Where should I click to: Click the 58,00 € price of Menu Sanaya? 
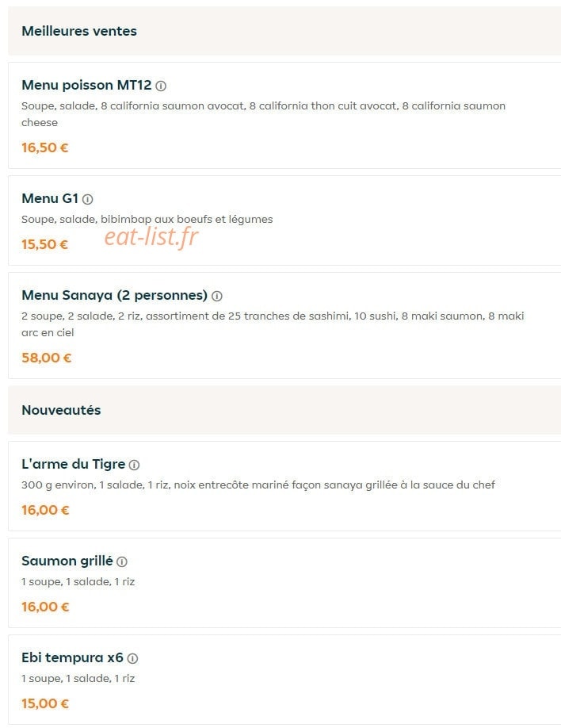pos(47,358)
